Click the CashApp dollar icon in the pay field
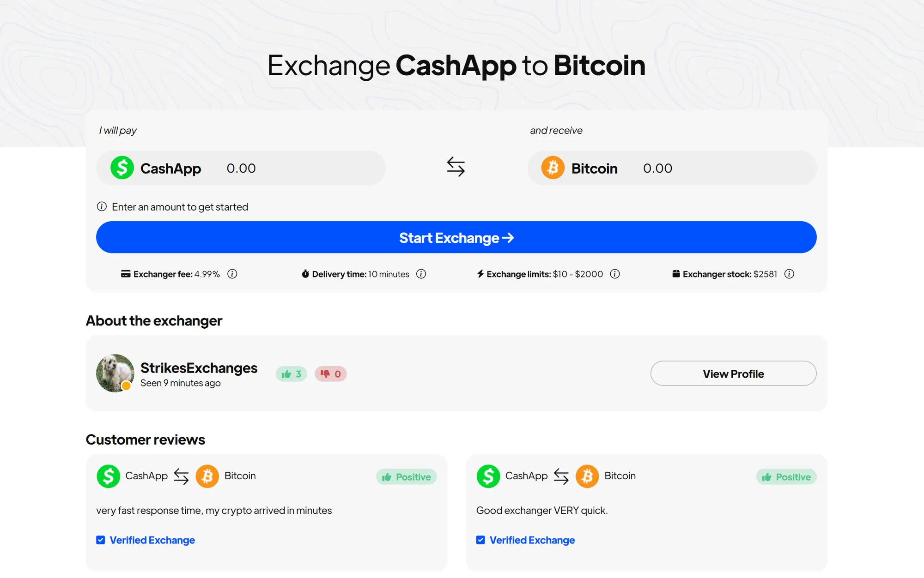924x578 pixels. coord(122,168)
